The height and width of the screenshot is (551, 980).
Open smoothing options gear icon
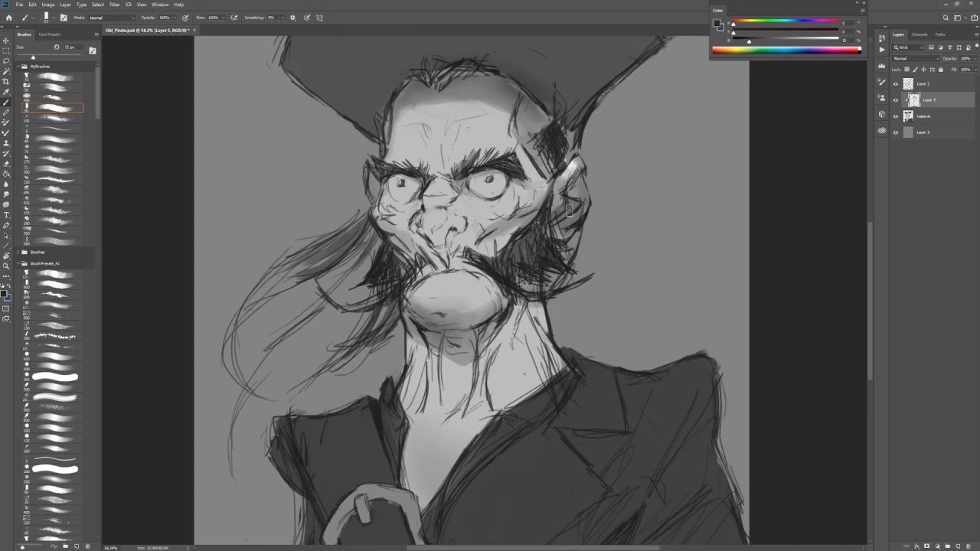click(x=292, y=18)
